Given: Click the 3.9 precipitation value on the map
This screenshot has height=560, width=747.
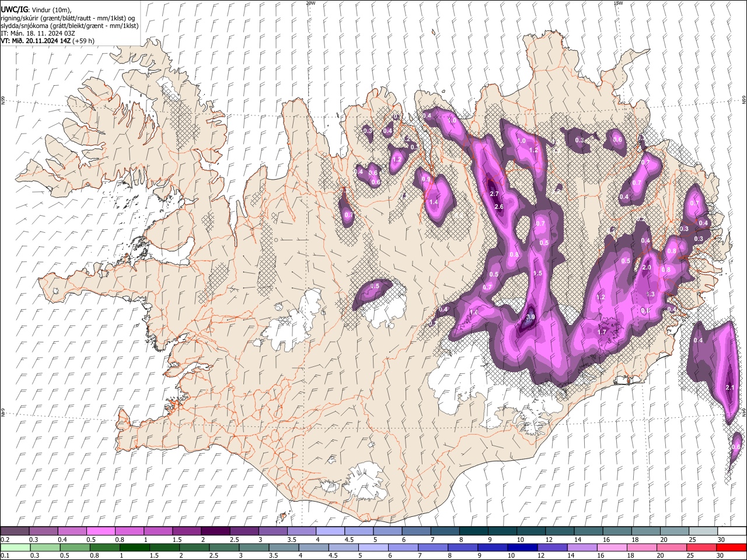Looking at the screenshot, I should tap(530, 317).
